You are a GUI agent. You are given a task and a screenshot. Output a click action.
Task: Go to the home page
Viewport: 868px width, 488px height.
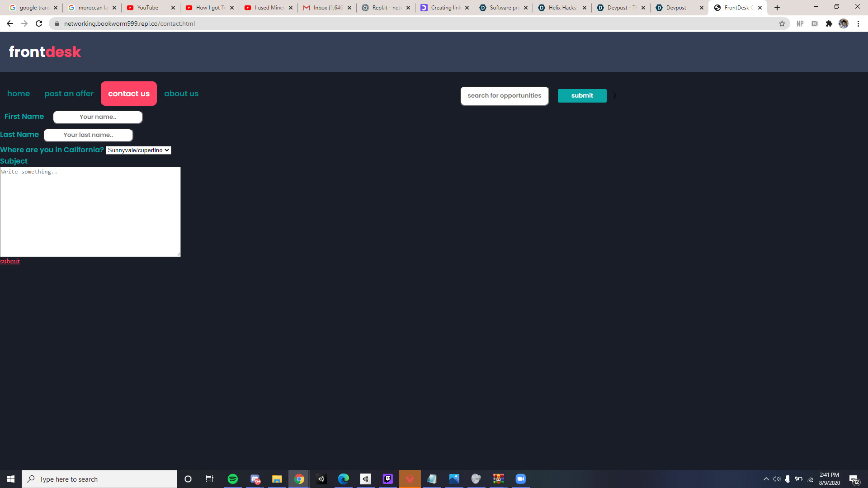(19, 94)
